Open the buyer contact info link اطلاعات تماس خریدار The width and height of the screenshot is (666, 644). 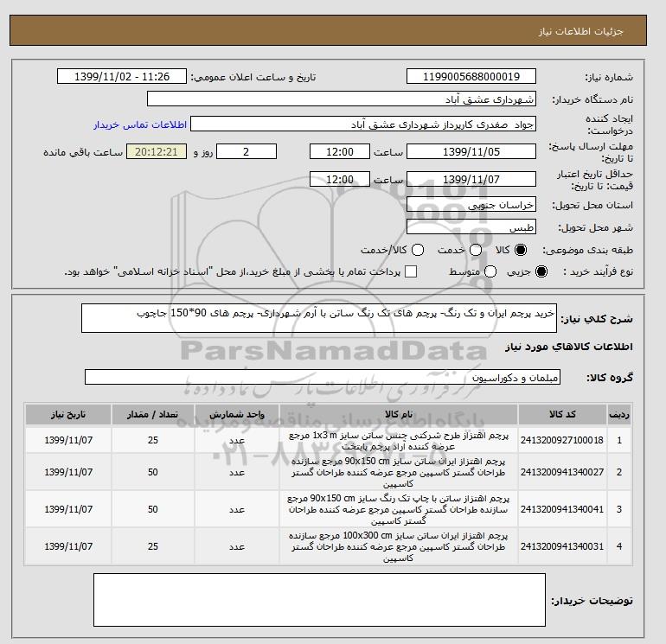[140, 124]
